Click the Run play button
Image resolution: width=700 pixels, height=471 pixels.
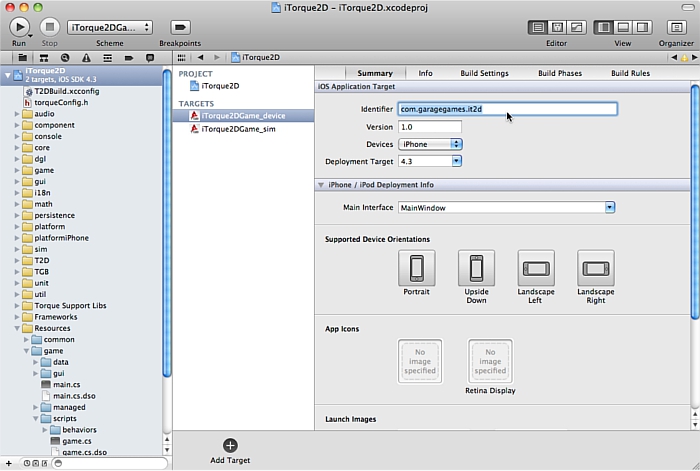[19, 27]
